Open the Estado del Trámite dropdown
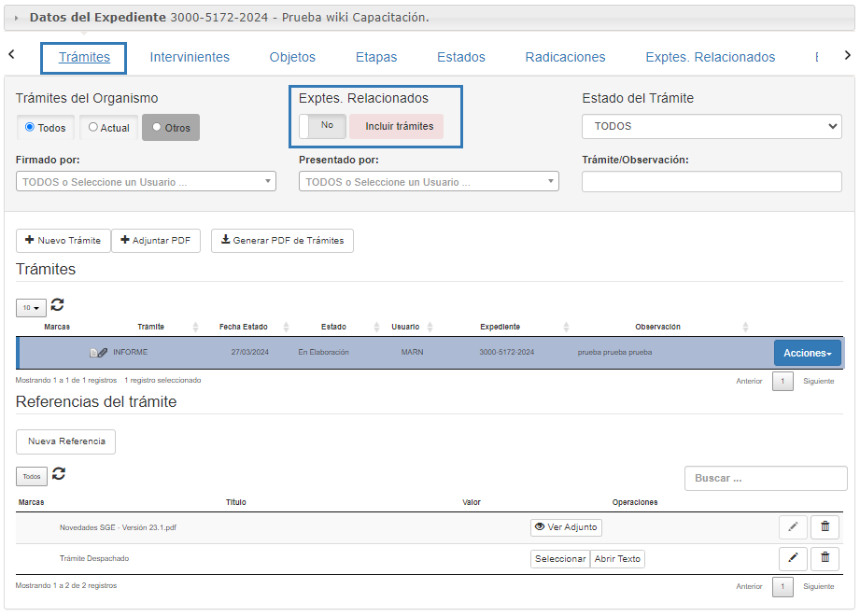This screenshot has height=616, width=860. pyautogui.click(x=711, y=126)
